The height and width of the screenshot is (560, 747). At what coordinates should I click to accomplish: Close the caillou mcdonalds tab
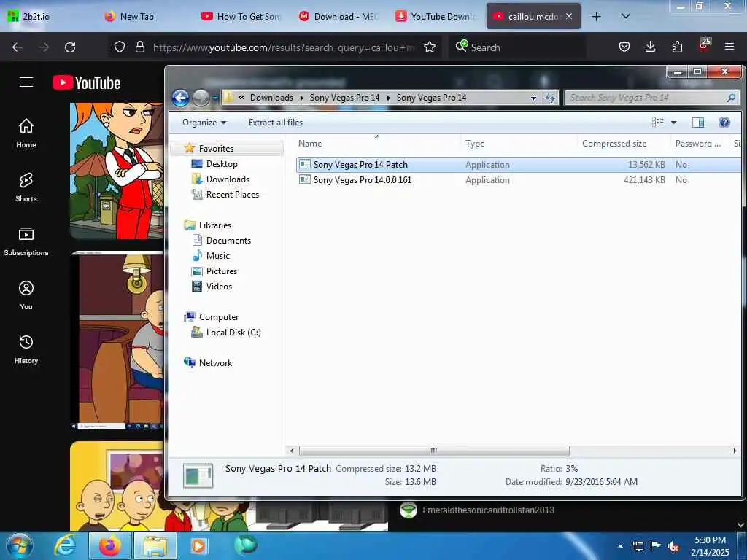[x=569, y=16]
